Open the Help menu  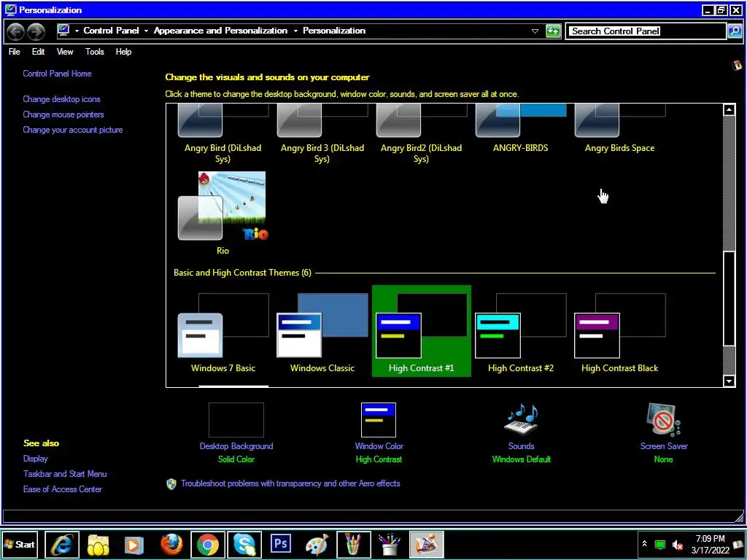click(123, 52)
